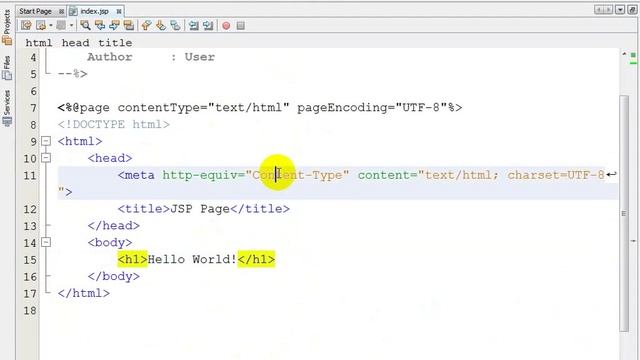This screenshot has width=640, height=360.
Task: Close the Start Page tab
Action: click(61, 11)
